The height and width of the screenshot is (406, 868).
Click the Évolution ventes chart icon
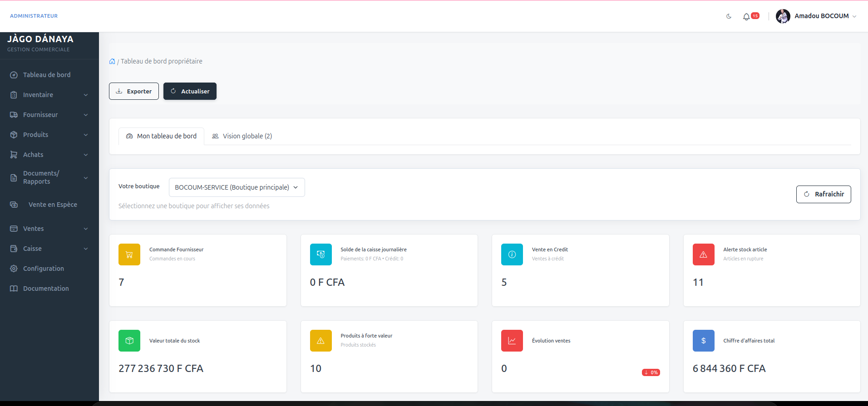tap(512, 341)
